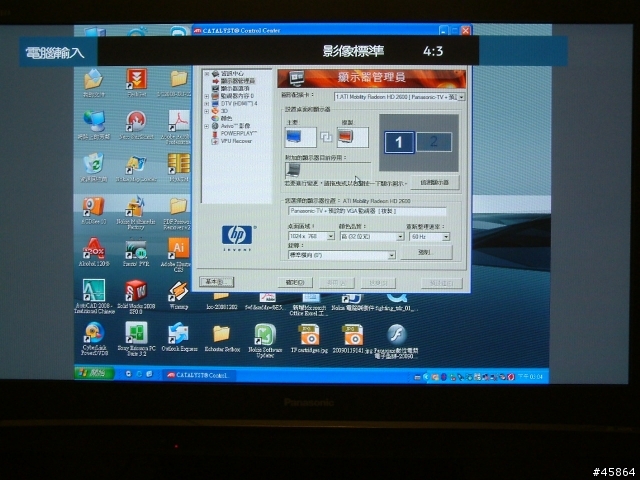Click the 確定(O) OK button
The image size is (640, 480).
tap(296, 282)
